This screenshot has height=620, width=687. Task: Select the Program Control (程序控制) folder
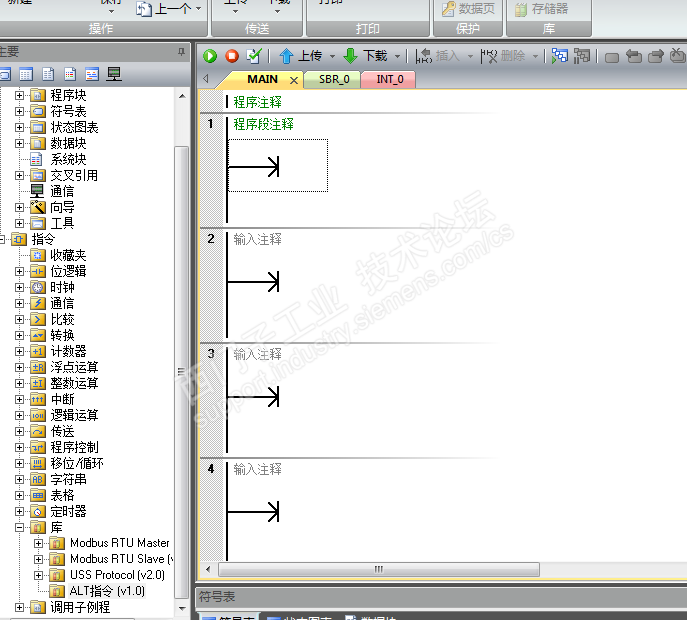(x=74, y=447)
